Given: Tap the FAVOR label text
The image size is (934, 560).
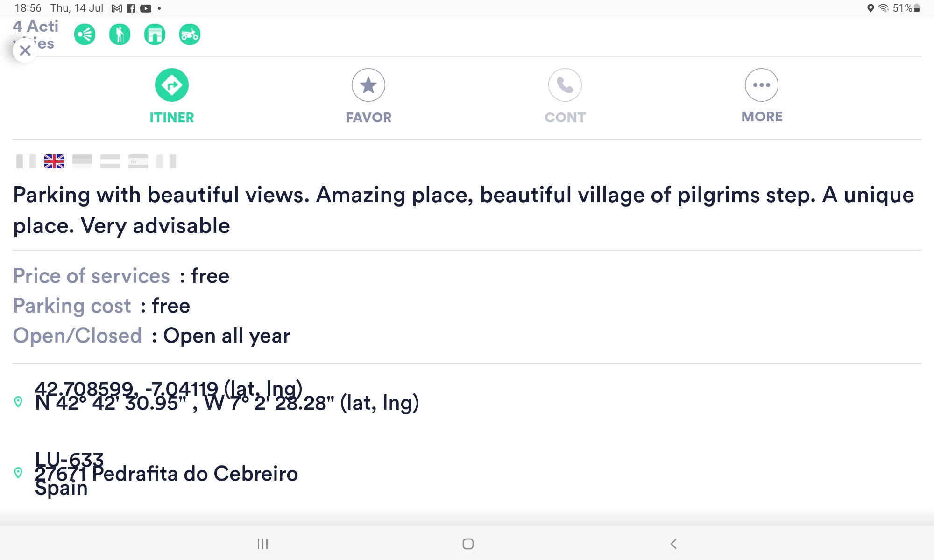Looking at the screenshot, I should 368,118.
